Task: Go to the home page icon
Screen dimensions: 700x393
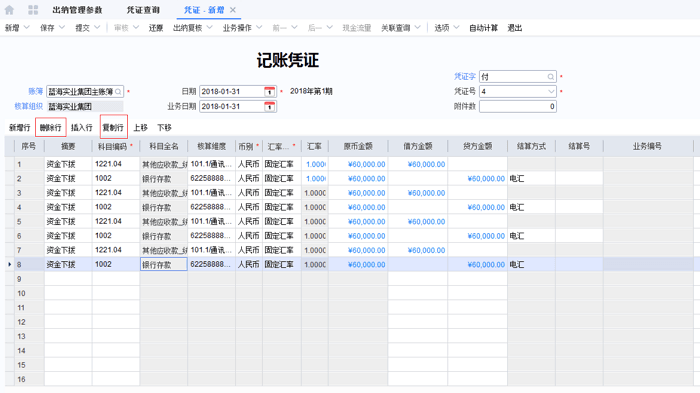Action: coord(9,9)
